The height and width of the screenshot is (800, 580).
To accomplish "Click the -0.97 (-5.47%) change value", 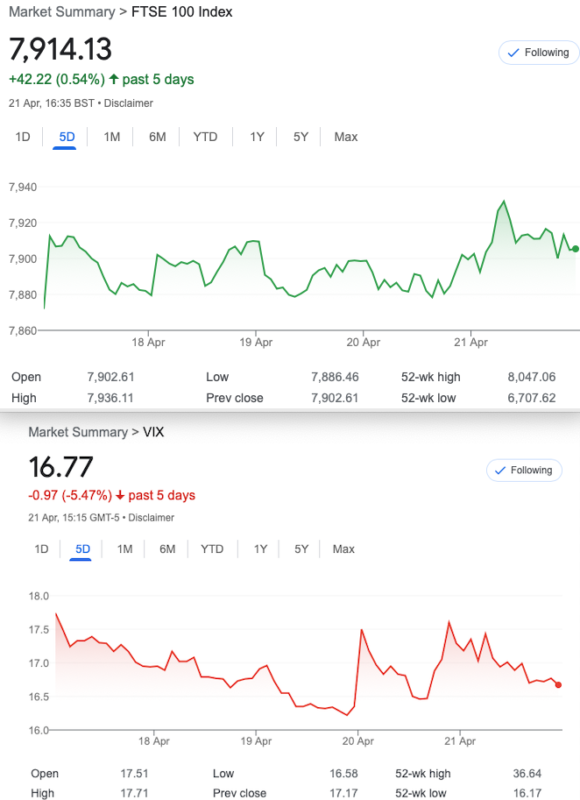I will (70, 495).
